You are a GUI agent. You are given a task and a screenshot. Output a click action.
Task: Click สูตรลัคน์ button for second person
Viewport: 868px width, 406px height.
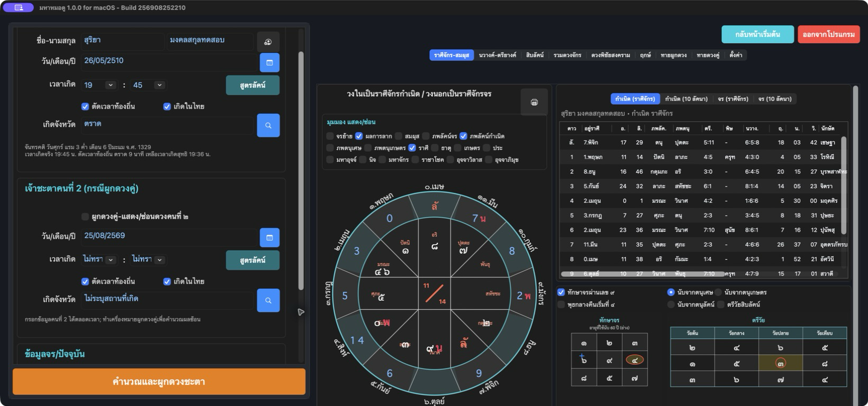pos(252,260)
